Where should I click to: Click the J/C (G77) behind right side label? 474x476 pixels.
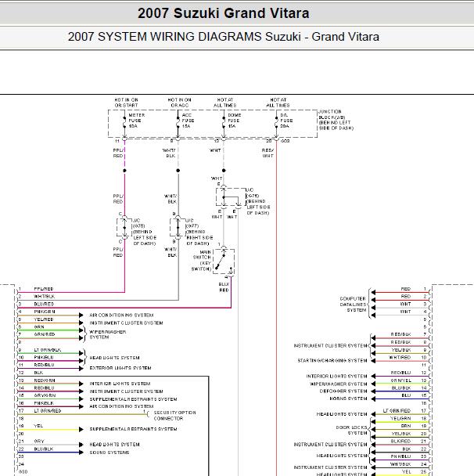click(199, 232)
